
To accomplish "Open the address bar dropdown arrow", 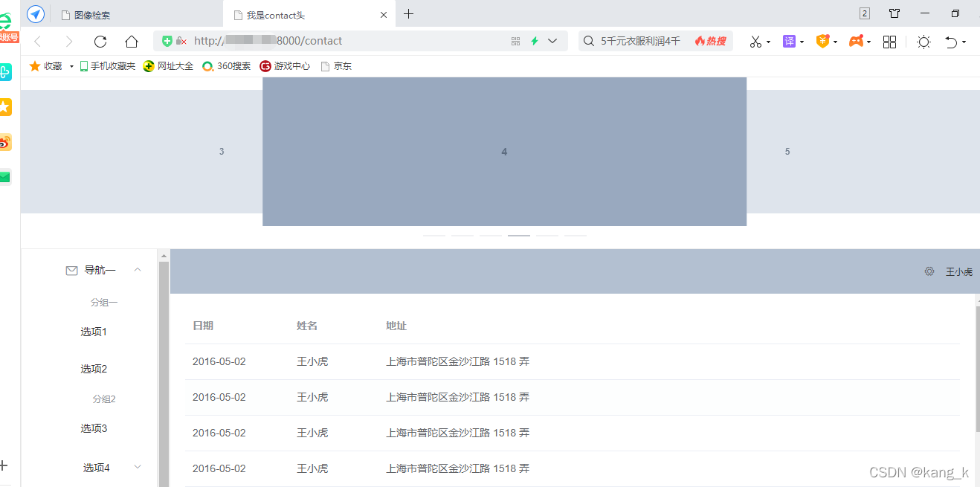I will coord(552,42).
